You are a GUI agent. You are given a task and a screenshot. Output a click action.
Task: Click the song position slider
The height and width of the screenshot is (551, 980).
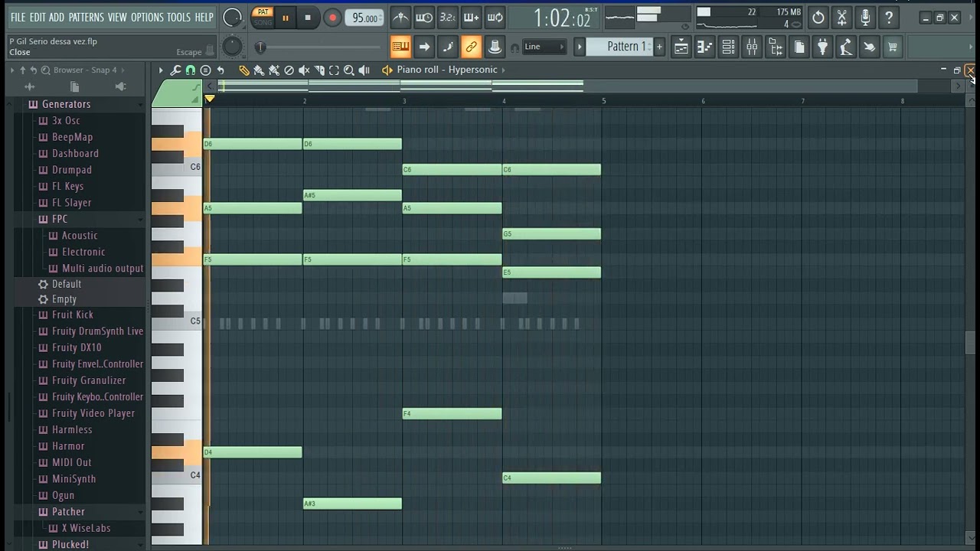click(319, 47)
